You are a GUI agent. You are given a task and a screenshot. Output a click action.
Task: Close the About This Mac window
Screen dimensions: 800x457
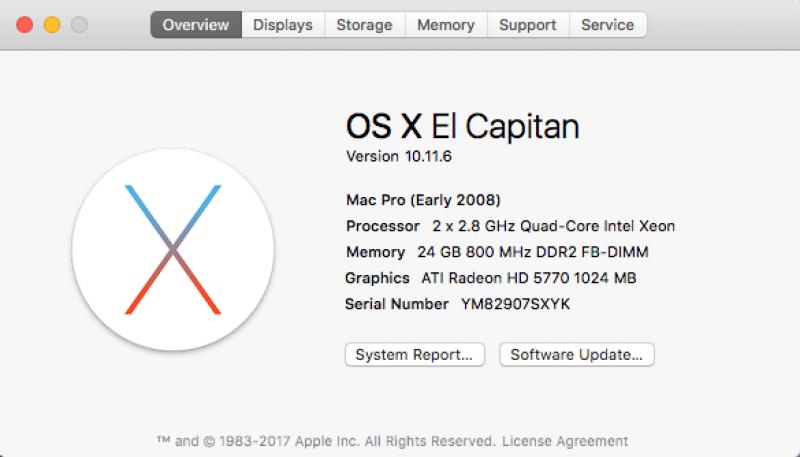pyautogui.click(x=24, y=24)
